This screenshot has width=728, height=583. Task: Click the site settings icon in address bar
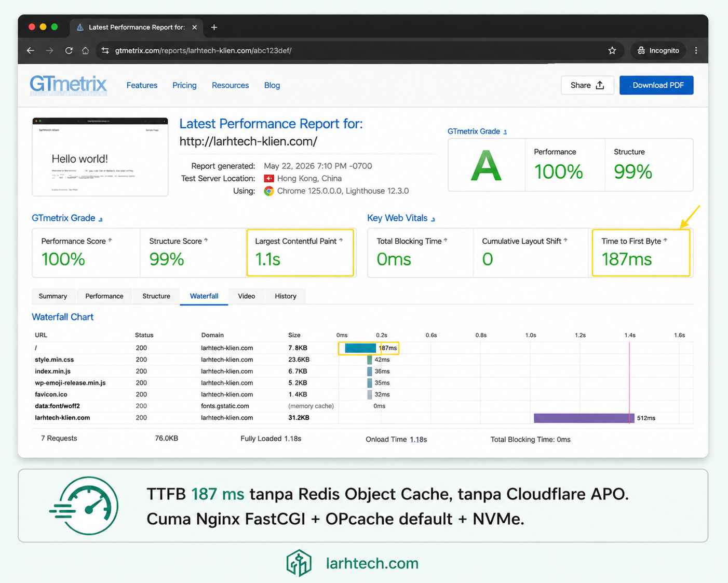click(105, 50)
